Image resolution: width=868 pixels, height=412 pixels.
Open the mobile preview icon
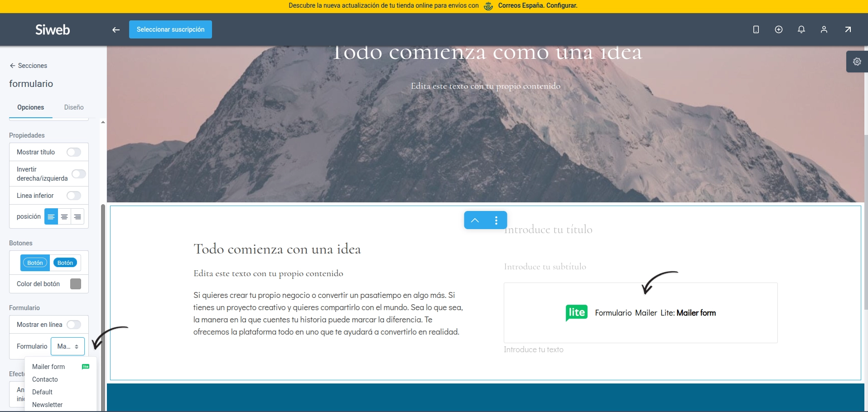click(x=755, y=29)
